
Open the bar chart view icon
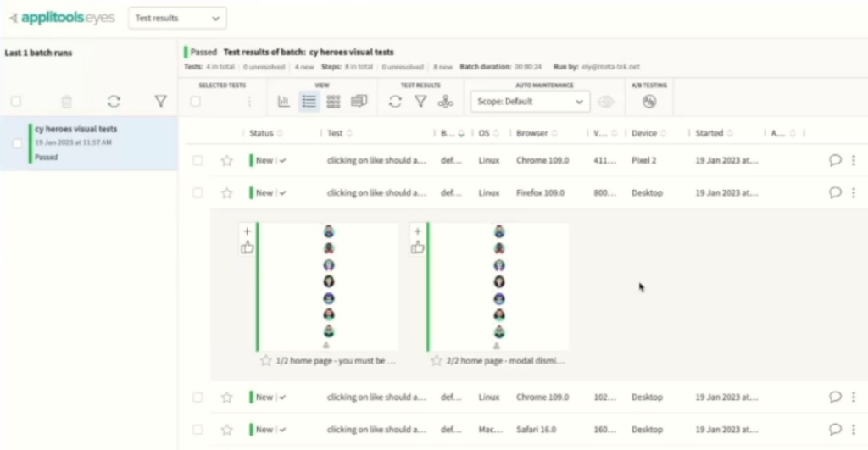pos(284,102)
